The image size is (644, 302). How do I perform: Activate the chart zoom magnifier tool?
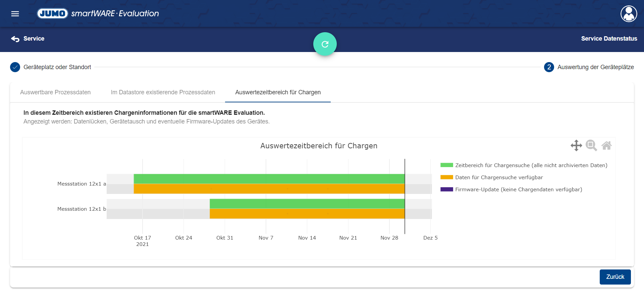[x=591, y=145]
